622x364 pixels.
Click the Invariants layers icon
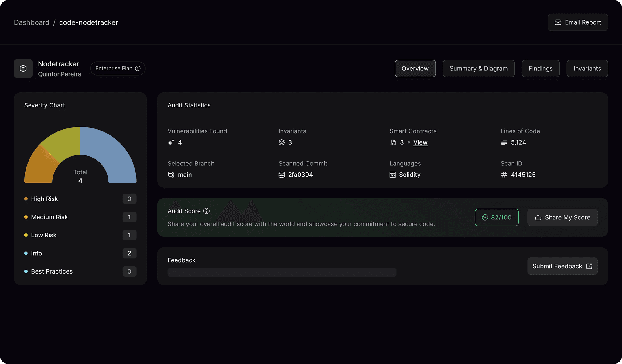(282, 142)
